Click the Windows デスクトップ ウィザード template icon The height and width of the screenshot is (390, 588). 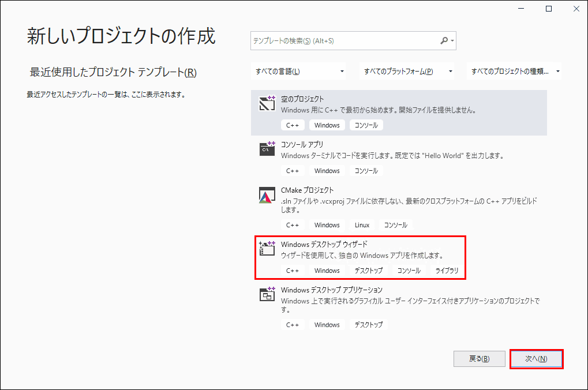[267, 248]
